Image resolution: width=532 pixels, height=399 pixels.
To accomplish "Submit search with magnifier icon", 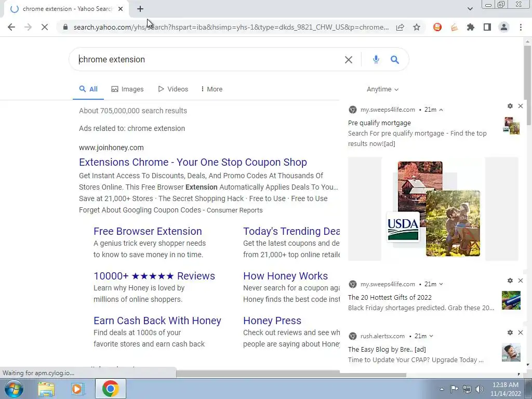I will 395,60.
